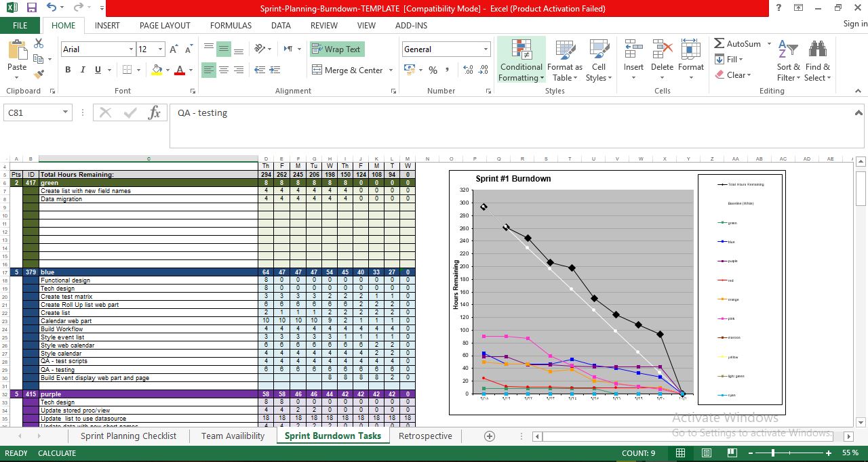Expand the Merge & Center dropdown arrow

pyautogui.click(x=390, y=70)
